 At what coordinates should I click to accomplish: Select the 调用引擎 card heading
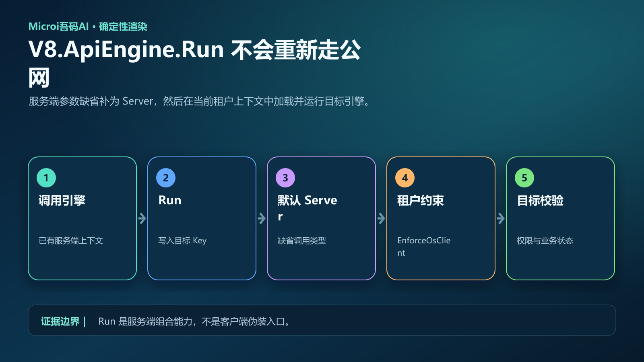(x=62, y=200)
